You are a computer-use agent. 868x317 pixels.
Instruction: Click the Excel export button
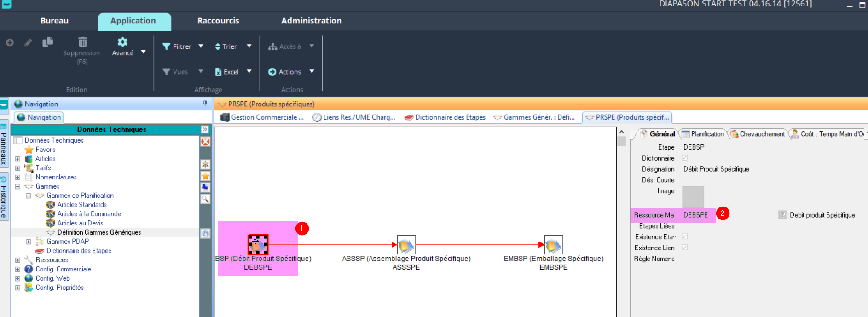[x=227, y=72]
